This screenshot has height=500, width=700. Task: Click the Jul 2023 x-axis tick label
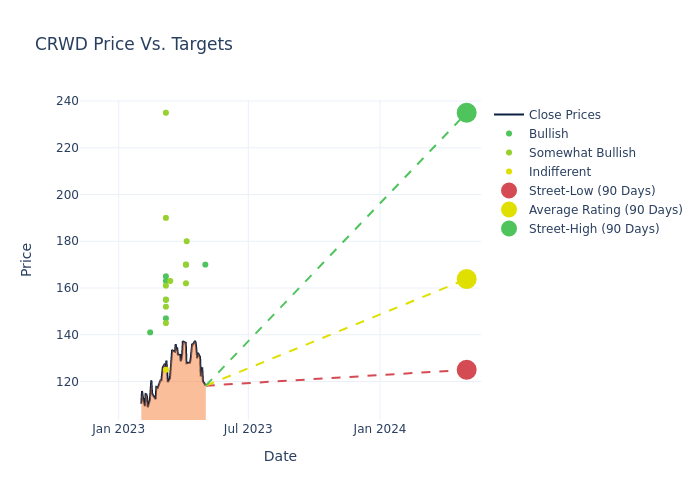pyautogui.click(x=248, y=429)
